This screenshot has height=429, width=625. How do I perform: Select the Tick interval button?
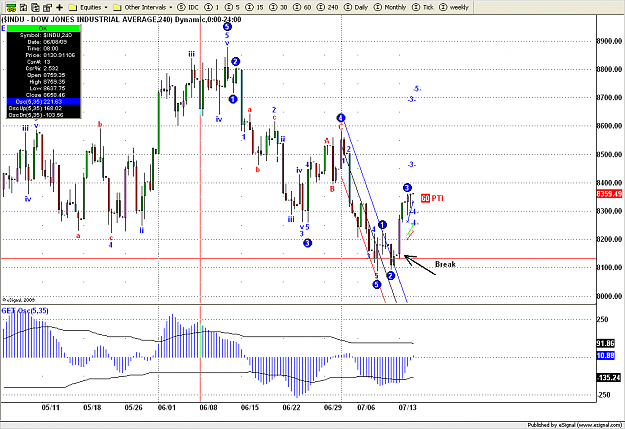[x=422, y=7]
